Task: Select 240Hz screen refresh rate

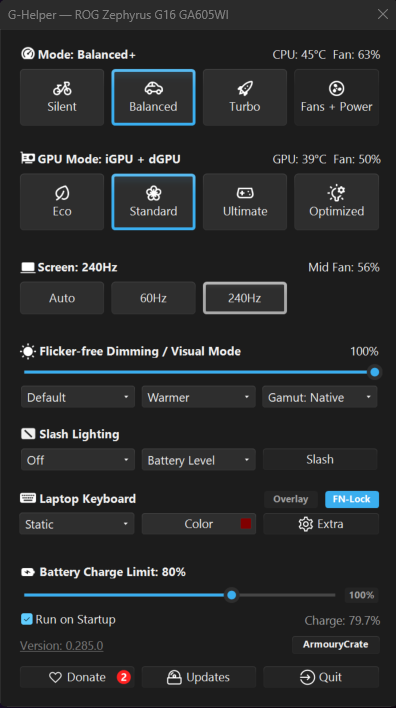Action: pyautogui.click(x=245, y=298)
